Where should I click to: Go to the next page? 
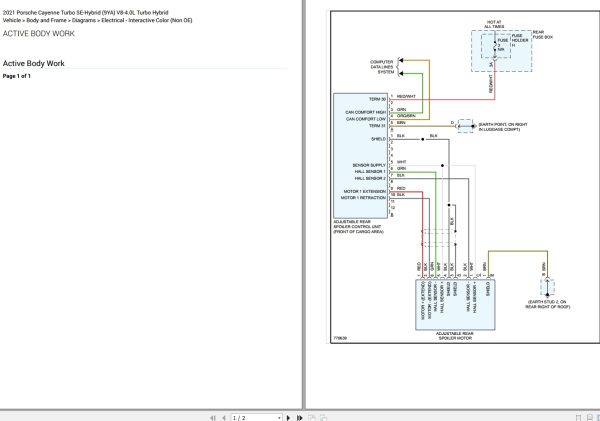[x=288, y=418]
